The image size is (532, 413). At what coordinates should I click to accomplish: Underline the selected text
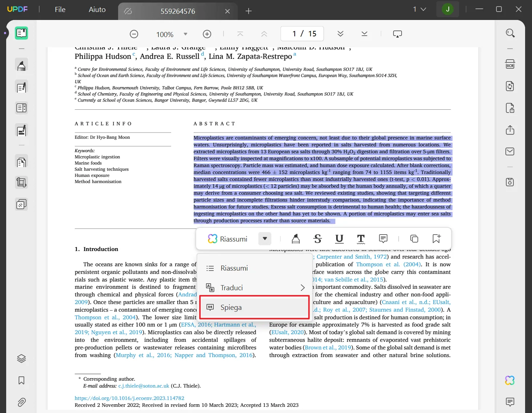[339, 239]
